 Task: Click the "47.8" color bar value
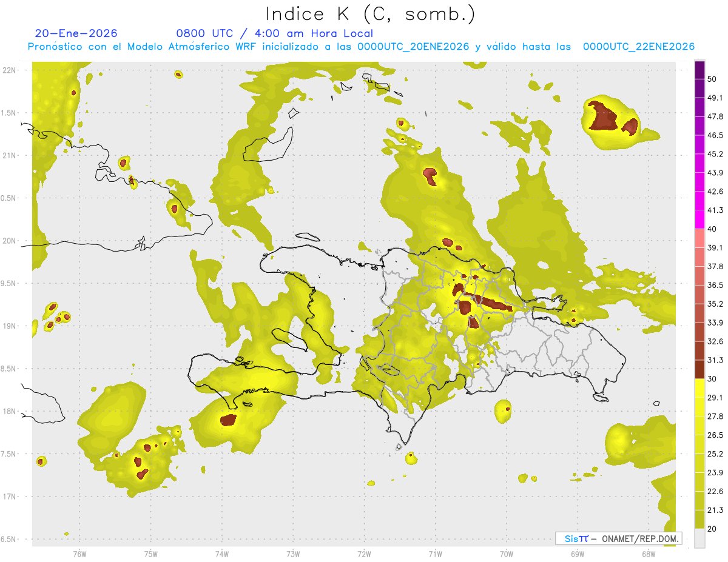(715, 117)
